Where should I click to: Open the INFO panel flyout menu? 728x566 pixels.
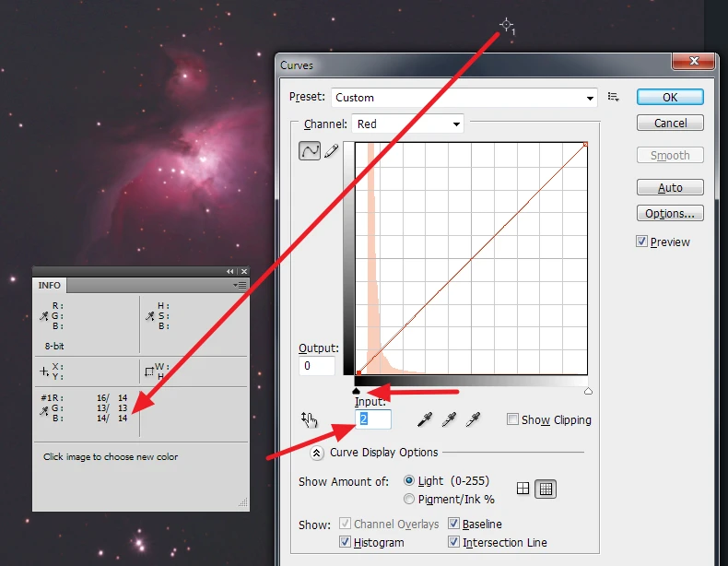tap(241, 286)
